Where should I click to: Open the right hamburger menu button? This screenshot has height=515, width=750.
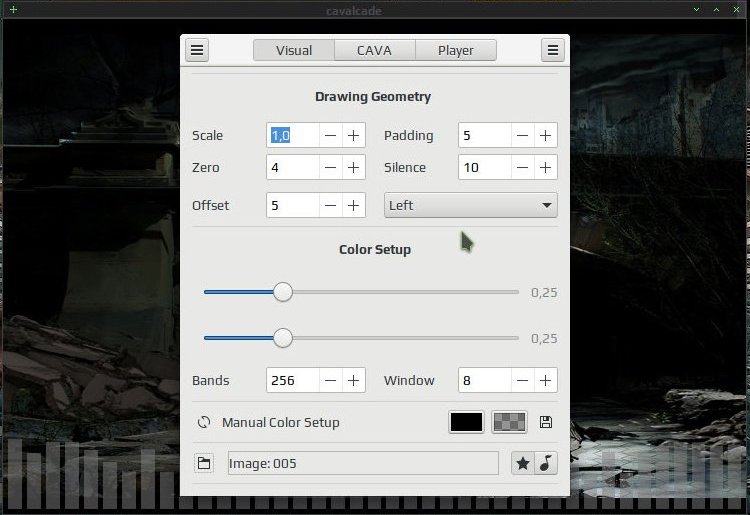tap(552, 50)
